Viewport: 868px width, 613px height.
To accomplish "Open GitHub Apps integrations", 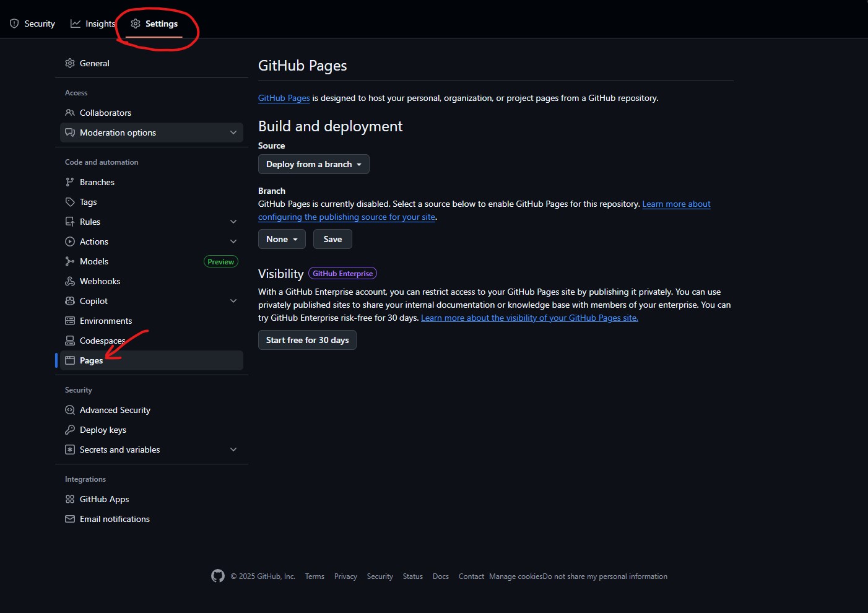I will tap(152, 499).
